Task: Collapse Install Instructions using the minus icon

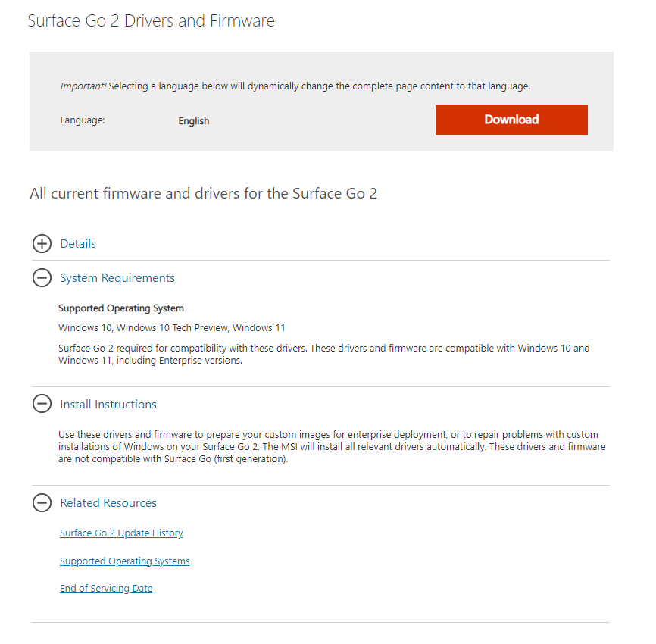Action: (42, 404)
